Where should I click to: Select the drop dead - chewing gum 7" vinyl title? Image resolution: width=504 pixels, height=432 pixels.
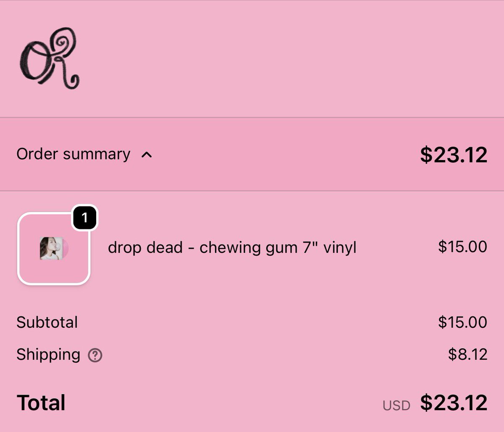click(x=232, y=248)
